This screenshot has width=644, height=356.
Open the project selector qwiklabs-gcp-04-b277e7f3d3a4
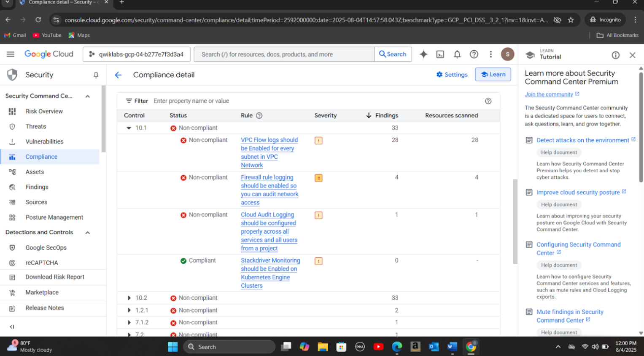(x=137, y=54)
